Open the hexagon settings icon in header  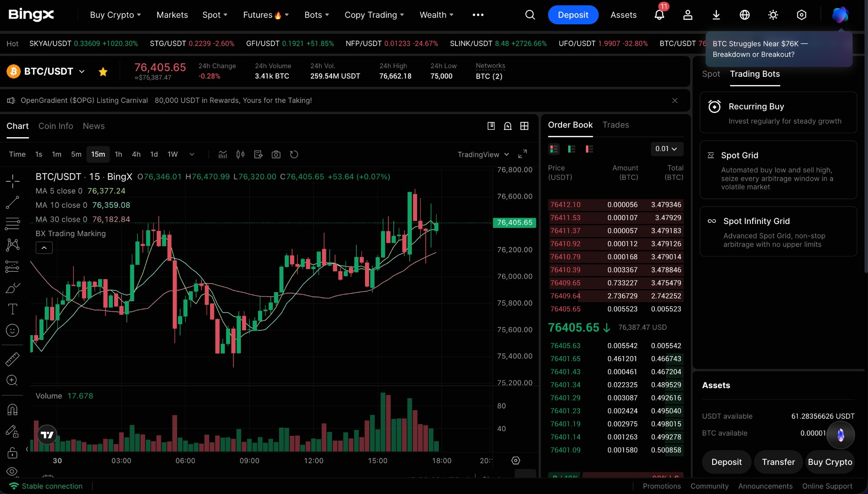[802, 15]
